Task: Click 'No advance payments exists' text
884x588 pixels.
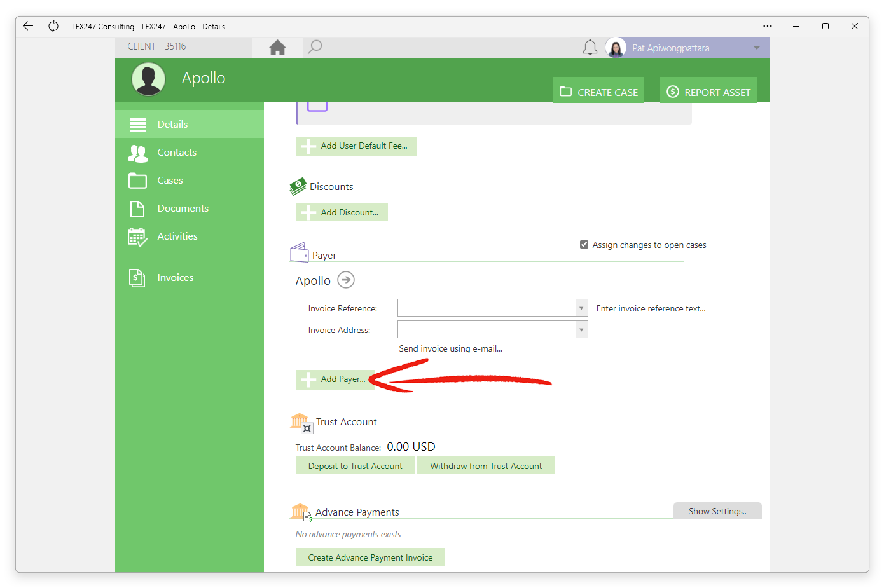Action: tap(348, 534)
